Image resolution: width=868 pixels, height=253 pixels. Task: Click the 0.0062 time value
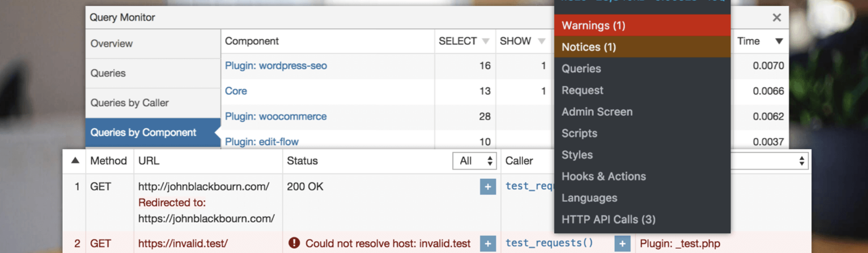pos(768,116)
